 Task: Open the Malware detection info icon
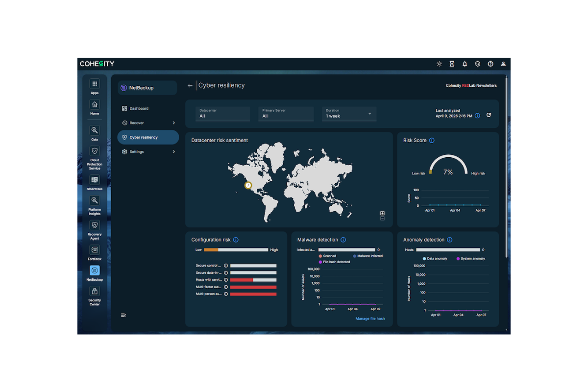coord(343,240)
